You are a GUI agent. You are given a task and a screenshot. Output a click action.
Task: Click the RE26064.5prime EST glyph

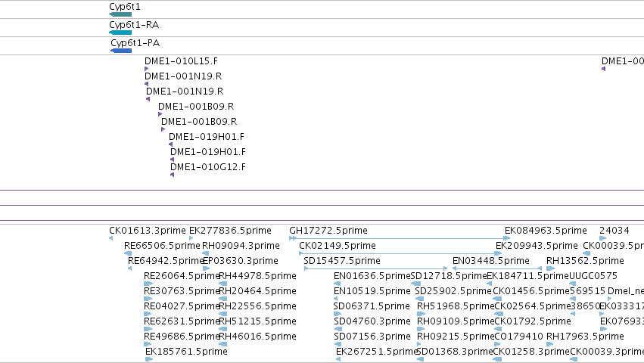tap(148, 284)
